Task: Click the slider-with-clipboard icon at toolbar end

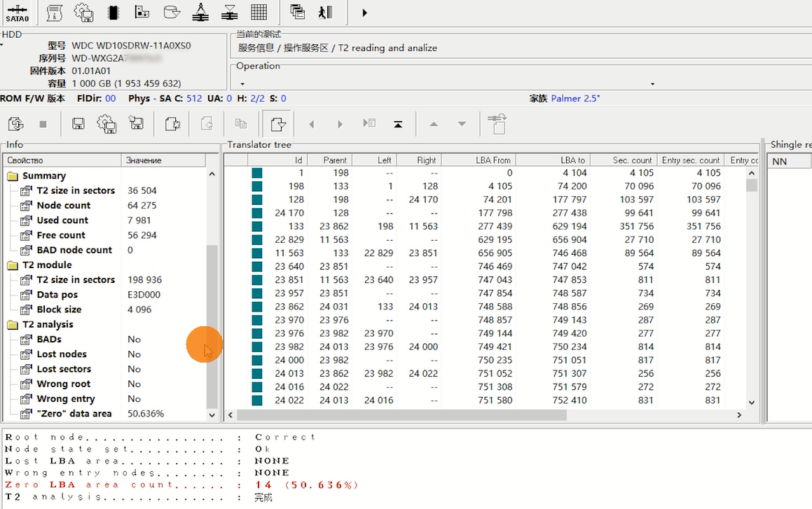Action: pyautogui.click(x=497, y=124)
